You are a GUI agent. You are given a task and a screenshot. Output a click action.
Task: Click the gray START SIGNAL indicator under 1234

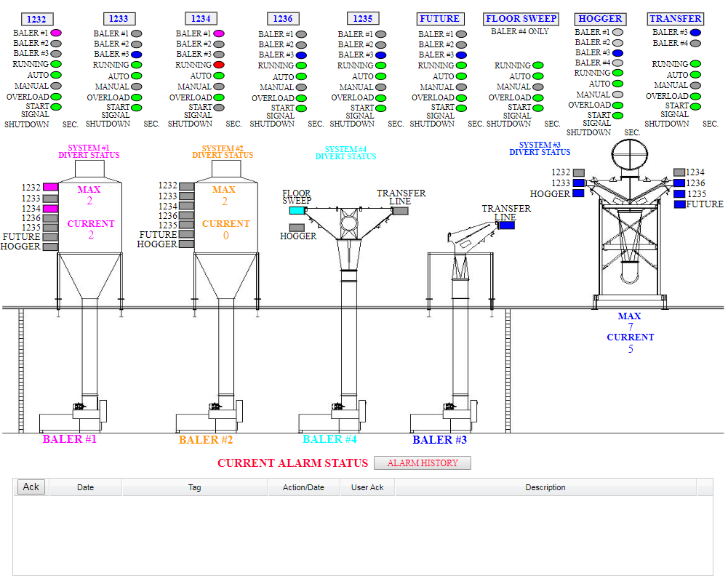coord(219,107)
